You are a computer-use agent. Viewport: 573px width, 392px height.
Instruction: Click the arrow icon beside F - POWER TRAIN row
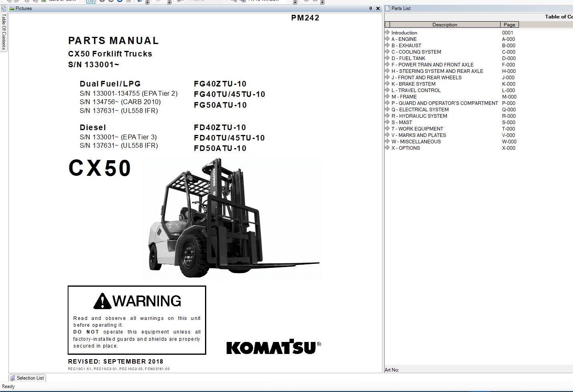coord(387,64)
